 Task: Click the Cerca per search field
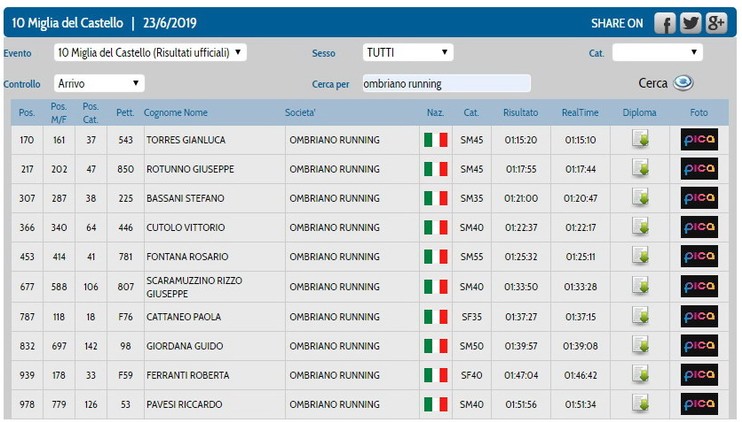447,83
